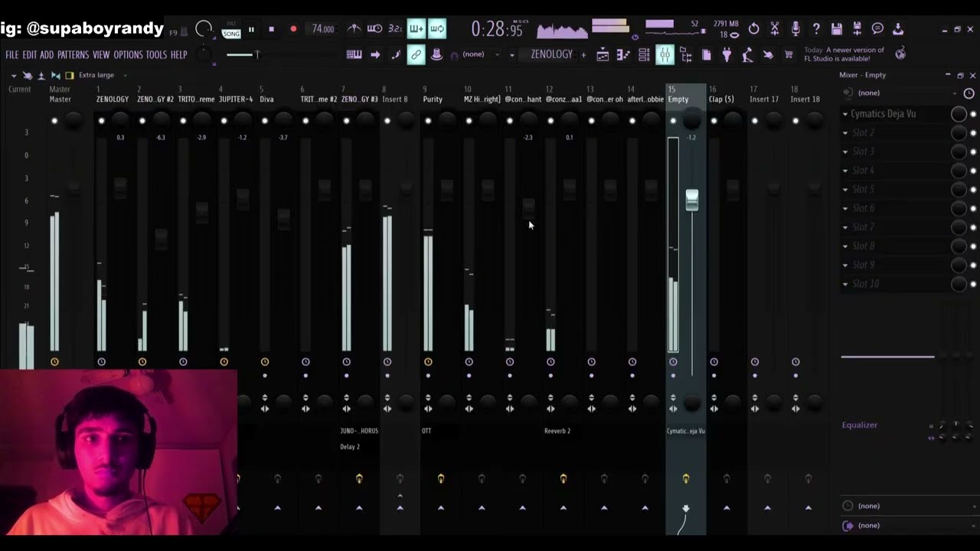Open the VIEW menu
The width and height of the screenshot is (980, 551).
point(101,55)
